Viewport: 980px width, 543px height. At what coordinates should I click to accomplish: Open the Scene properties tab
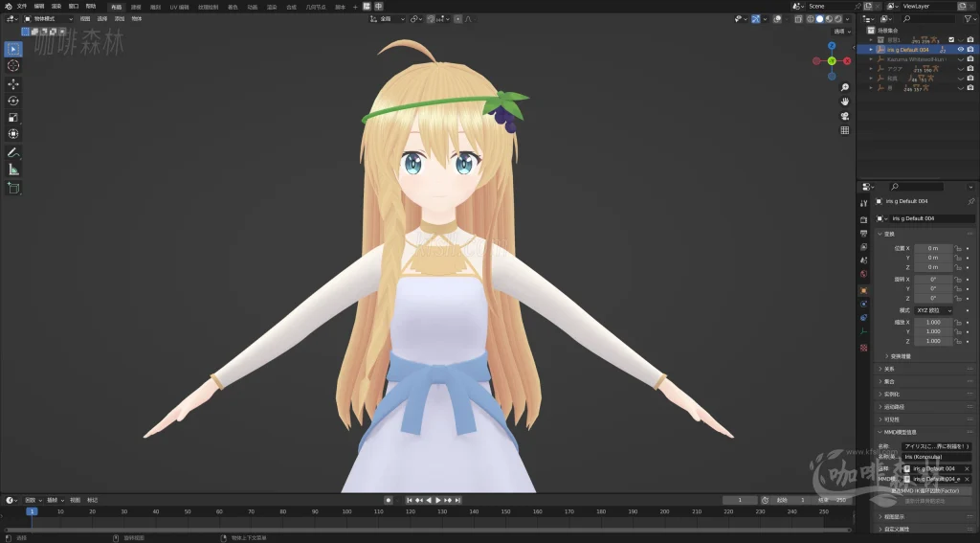[864, 260]
